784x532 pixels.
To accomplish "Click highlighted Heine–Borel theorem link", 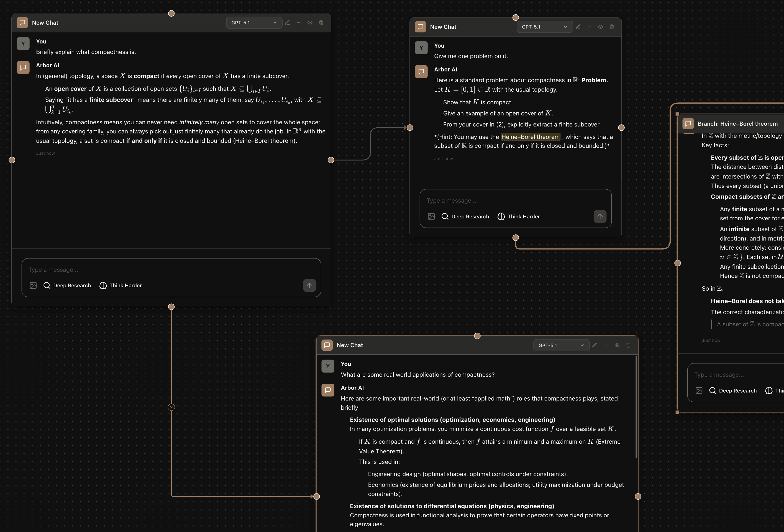I will pyautogui.click(x=530, y=137).
